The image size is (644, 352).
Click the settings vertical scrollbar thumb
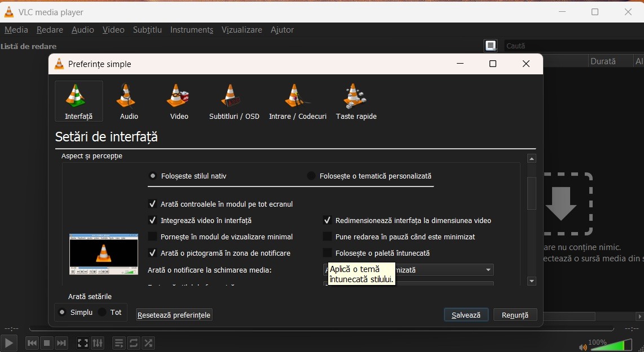532,193
